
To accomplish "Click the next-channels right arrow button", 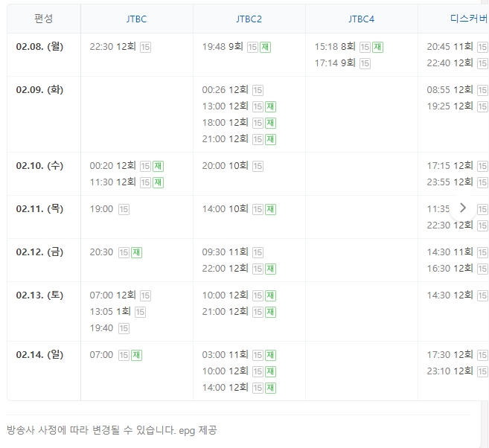I will [463, 208].
